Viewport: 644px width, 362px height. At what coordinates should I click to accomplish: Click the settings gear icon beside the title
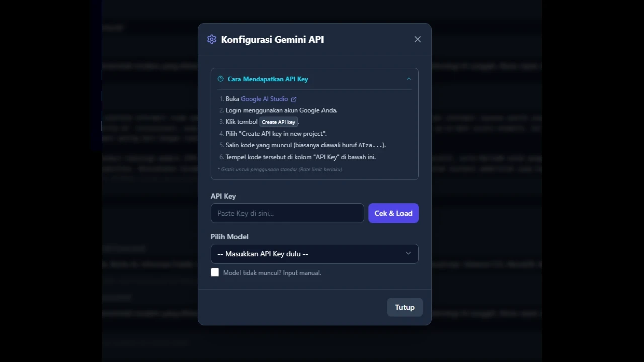[212, 39]
